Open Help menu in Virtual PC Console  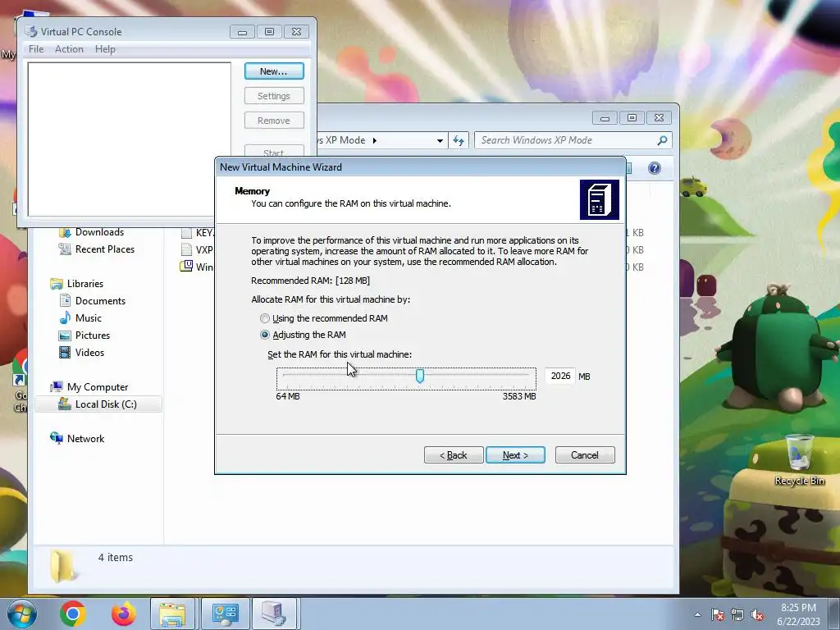pos(105,48)
